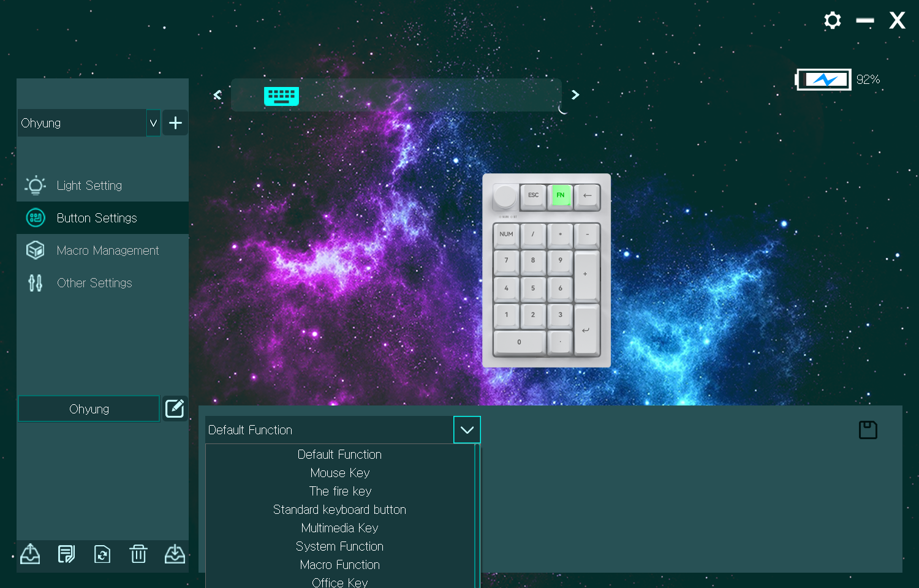Go to Other Settings

pyautogui.click(x=94, y=283)
